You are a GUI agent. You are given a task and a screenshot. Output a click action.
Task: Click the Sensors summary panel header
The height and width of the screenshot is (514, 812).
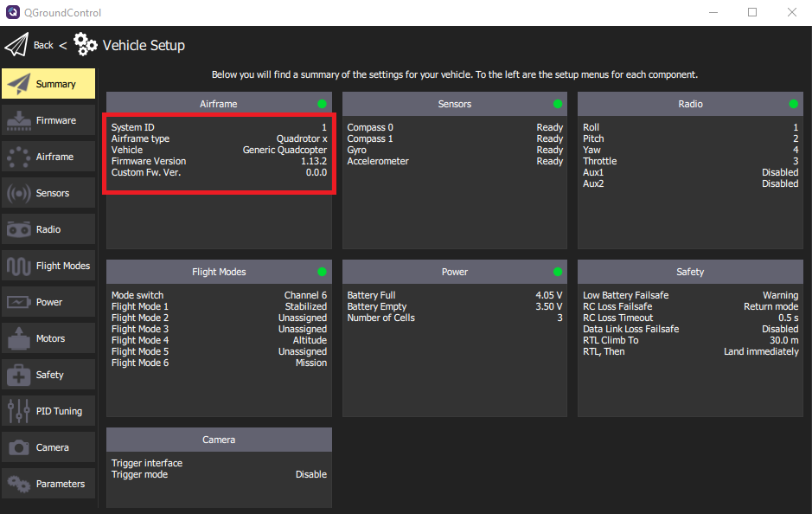pos(454,104)
